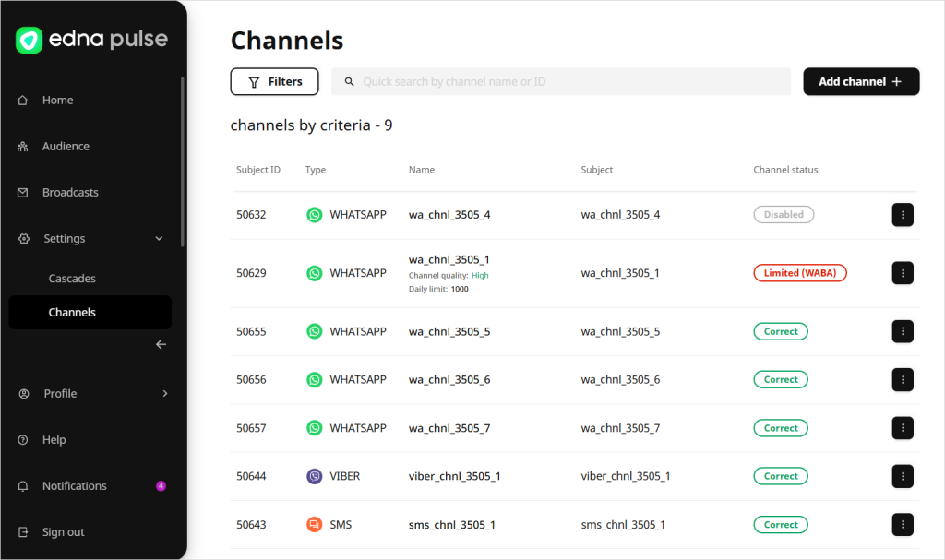This screenshot has width=945, height=560.
Task: Click WhatsApp icon in row 50655
Action: (315, 331)
